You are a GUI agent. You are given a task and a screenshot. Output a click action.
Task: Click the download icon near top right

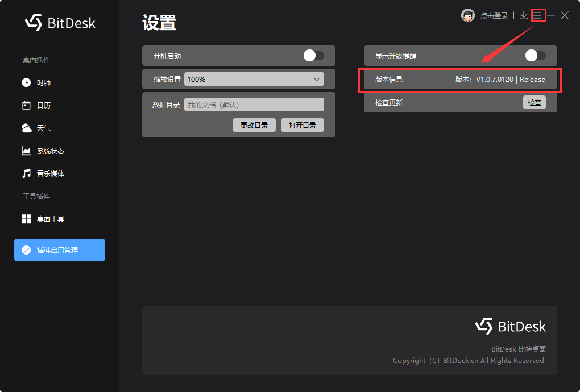coord(523,15)
